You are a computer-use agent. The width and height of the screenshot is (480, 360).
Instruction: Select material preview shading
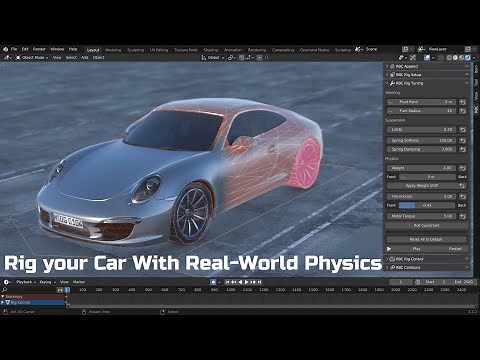462,58
